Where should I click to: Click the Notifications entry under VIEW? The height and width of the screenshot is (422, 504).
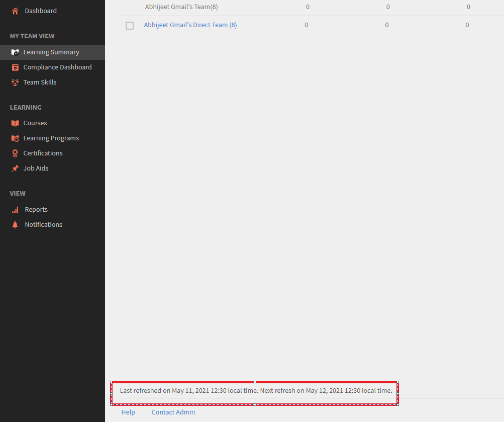coord(43,224)
